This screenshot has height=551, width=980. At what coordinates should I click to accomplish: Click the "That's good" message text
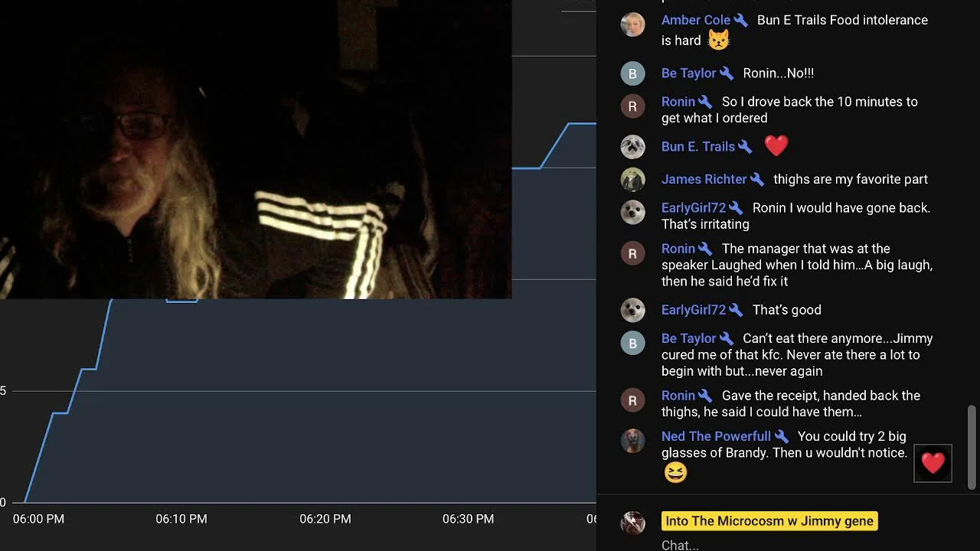point(787,310)
